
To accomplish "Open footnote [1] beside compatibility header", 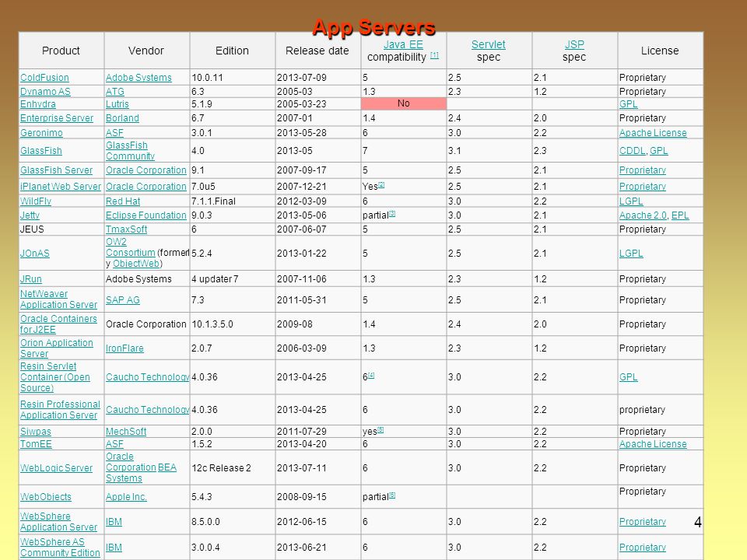I will click(434, 55).
